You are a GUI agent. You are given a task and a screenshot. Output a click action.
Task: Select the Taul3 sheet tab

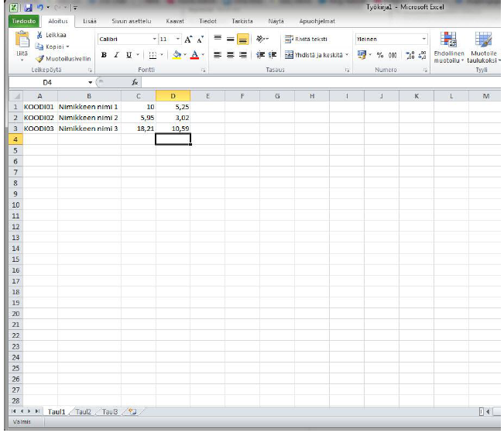pyautogui.click(x=110, y=412)
